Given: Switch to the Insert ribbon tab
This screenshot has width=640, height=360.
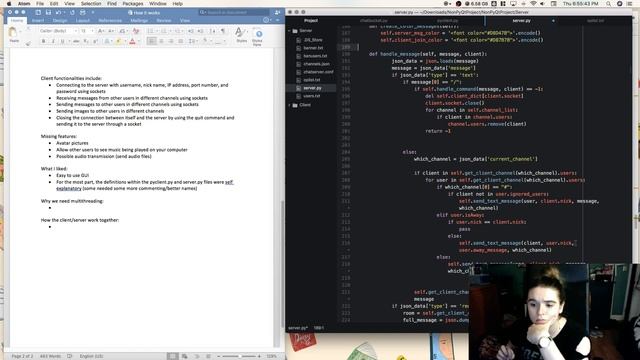Looking at the screenshot, I should (38, 20).
